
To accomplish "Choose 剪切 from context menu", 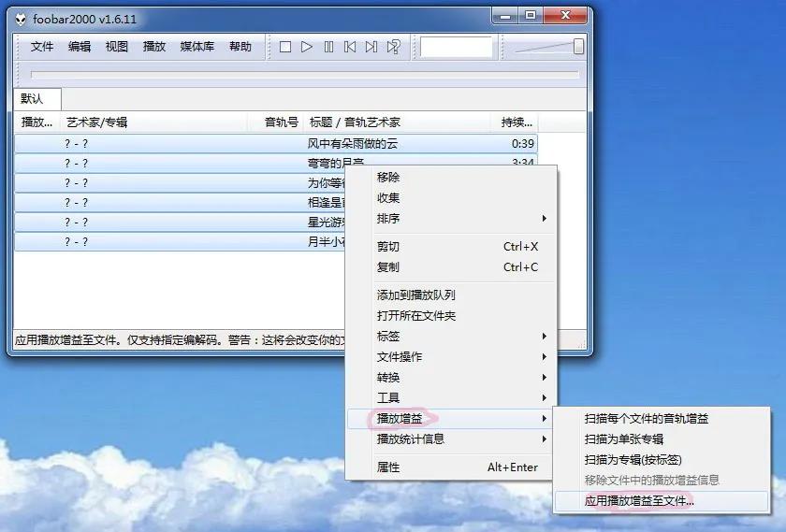I will (x=451, y=247).
